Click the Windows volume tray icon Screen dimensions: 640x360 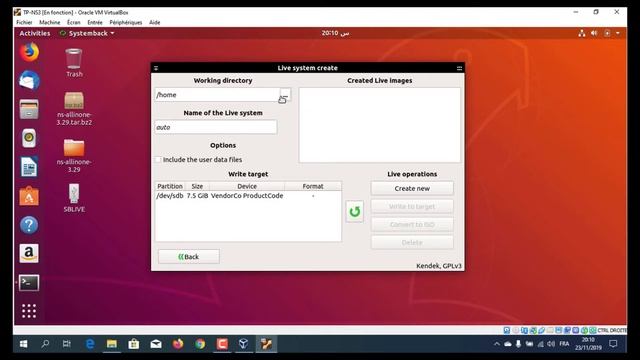pos(551,344)
